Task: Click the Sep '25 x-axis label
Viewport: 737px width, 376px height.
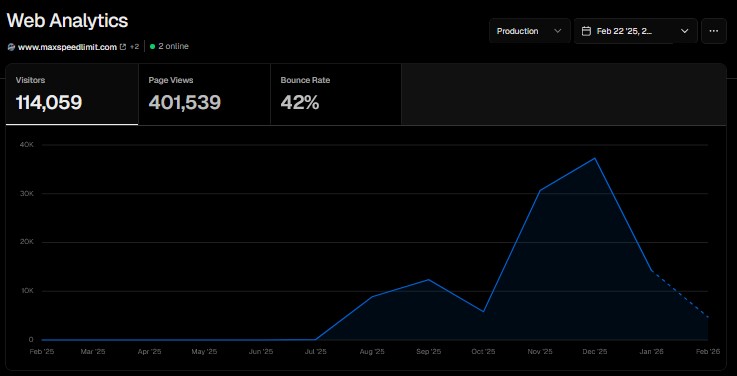Action: pos(428,352)
